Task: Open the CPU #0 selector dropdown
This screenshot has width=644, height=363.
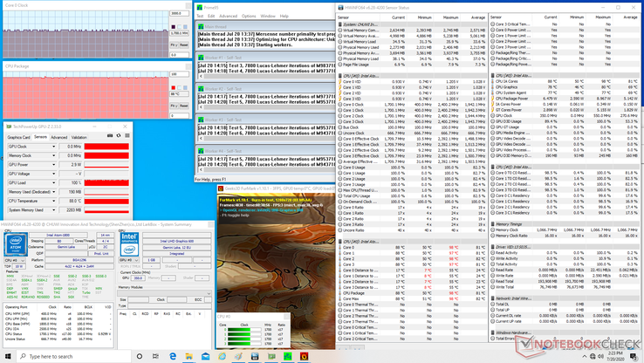Action: (x=15, y=260)
